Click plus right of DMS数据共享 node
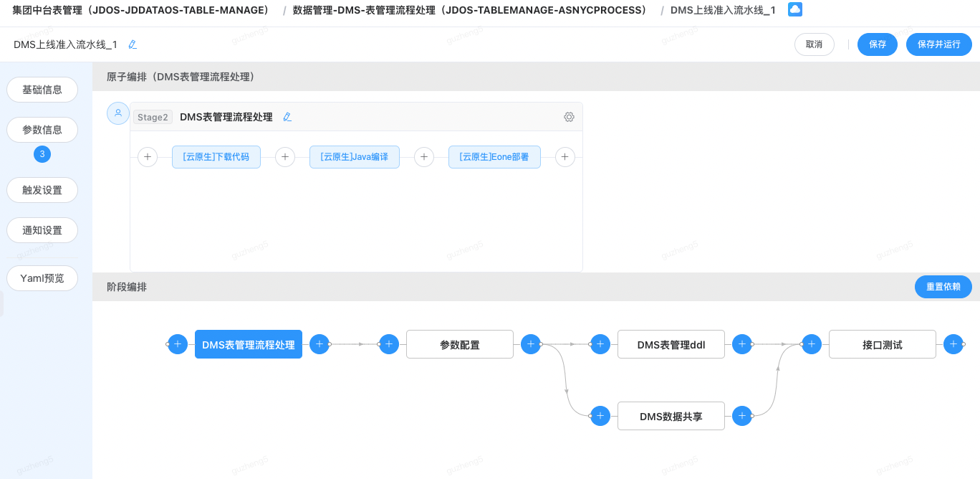Image resolution: width=980 pixels, height=479 pixels. pos(742,416)
